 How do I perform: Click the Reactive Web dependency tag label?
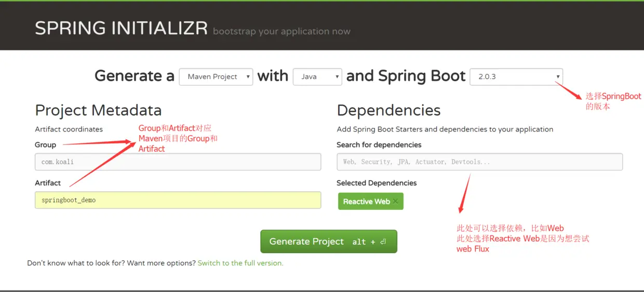click(366, 202)
